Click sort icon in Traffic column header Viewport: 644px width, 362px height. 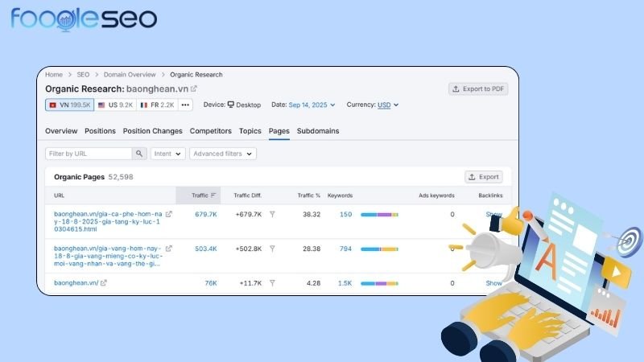tap(213, 195)
